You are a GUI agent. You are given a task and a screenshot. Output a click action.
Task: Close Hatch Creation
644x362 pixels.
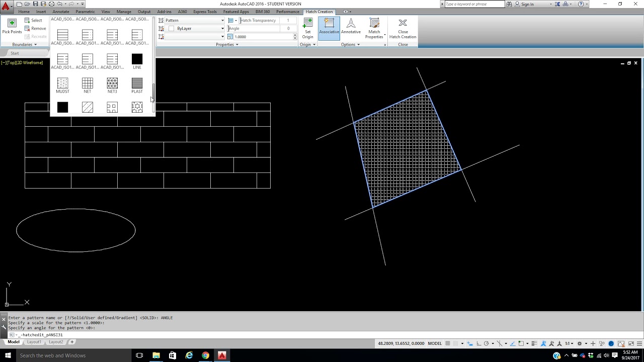click(x=403, y=29)
